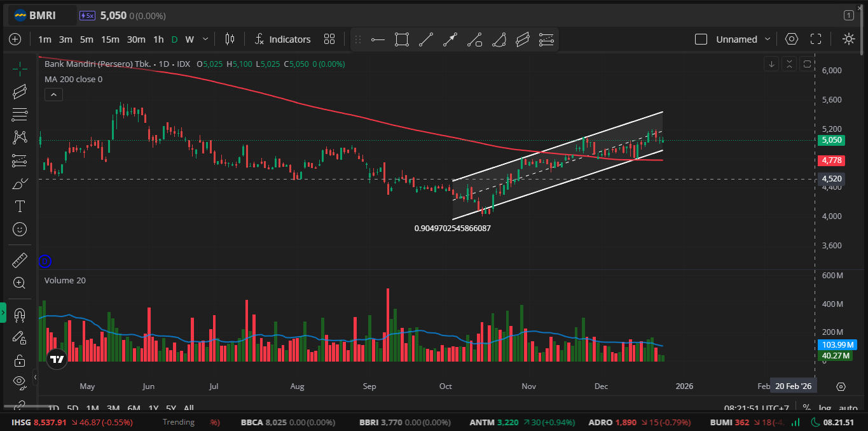Open the XABCD pattern tools
The height and width of the screenshot is (431, 868).
[20, 138]
